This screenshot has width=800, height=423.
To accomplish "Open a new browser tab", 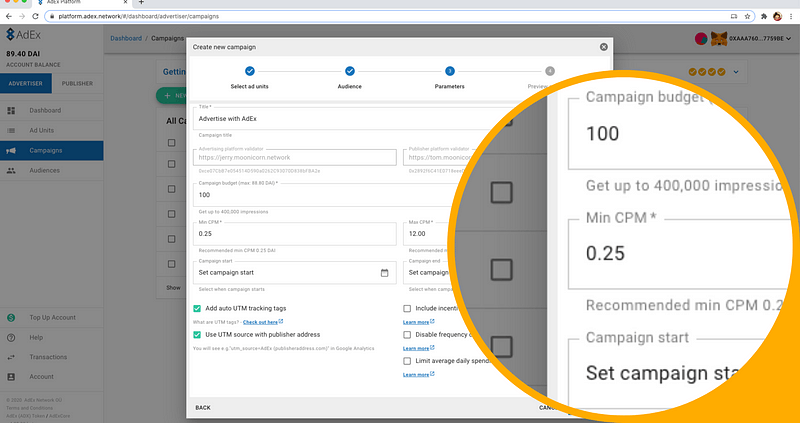I will pos(141,3).
